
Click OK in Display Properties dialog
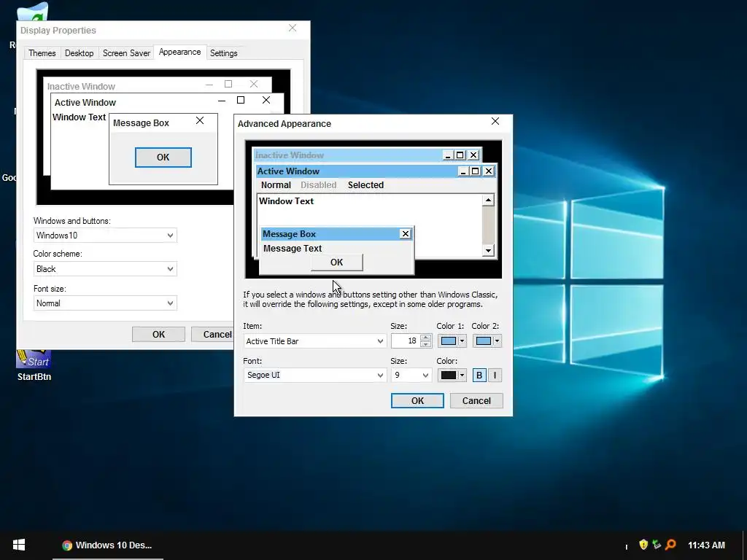click(x=158, y=334)
